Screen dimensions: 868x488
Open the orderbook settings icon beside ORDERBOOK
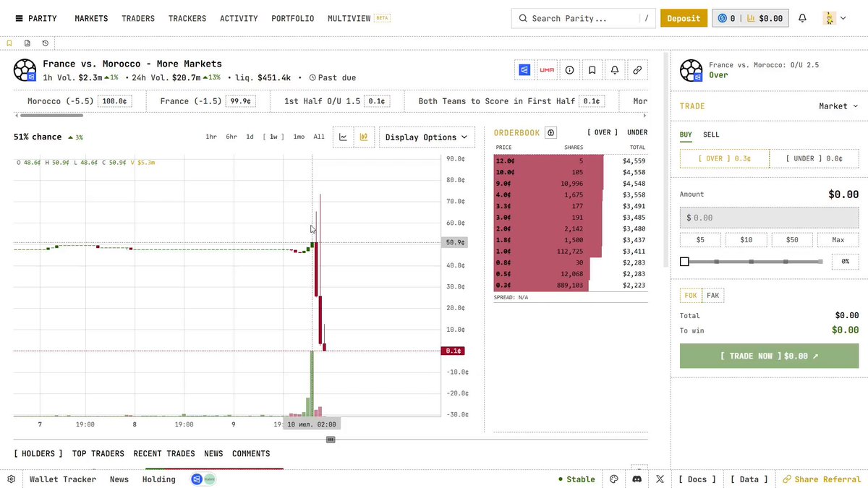point(551,133)
